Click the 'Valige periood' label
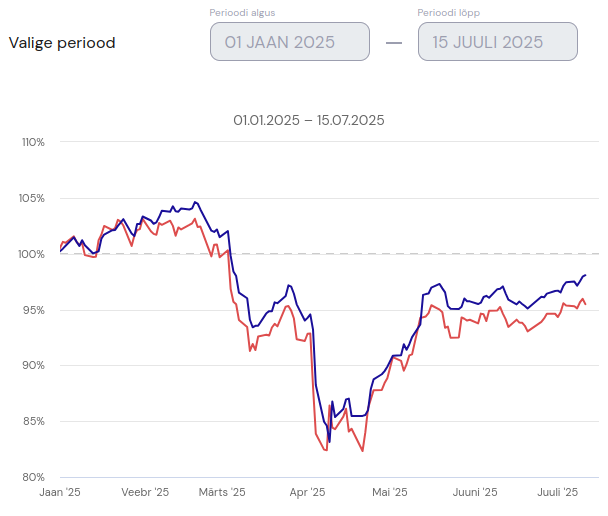Viewport: 608px width, 516px height. [x=62, y=43]
